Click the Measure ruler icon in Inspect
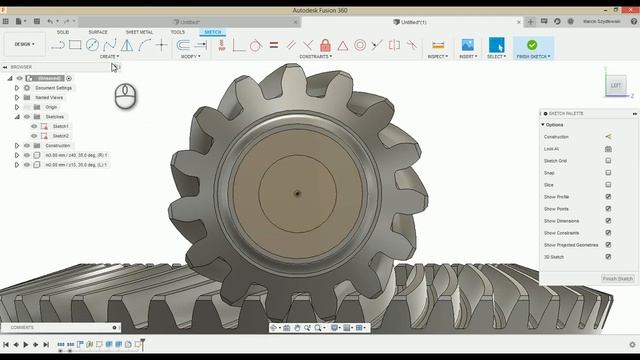The height and width of the screenshot is (360, 640). [438, 45]
